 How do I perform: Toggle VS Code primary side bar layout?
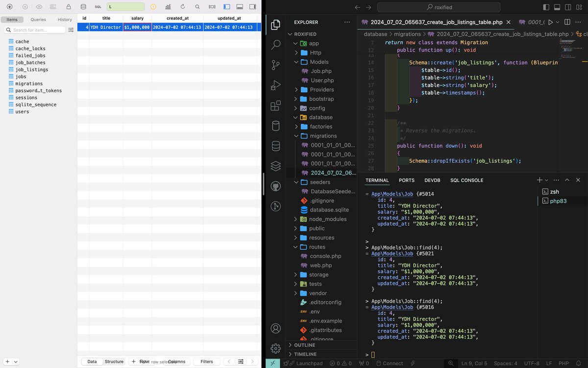click(546, 7)
